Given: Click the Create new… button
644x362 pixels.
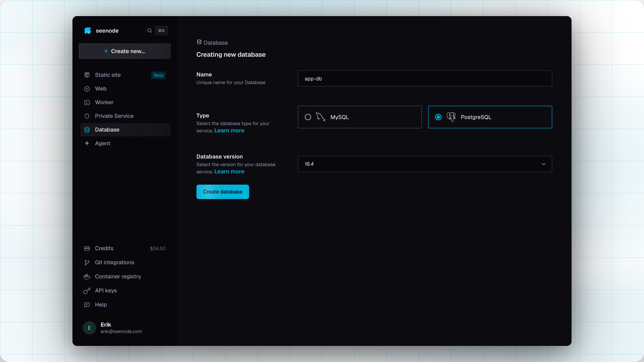Looking at the screenshot, I should point(125,51).
